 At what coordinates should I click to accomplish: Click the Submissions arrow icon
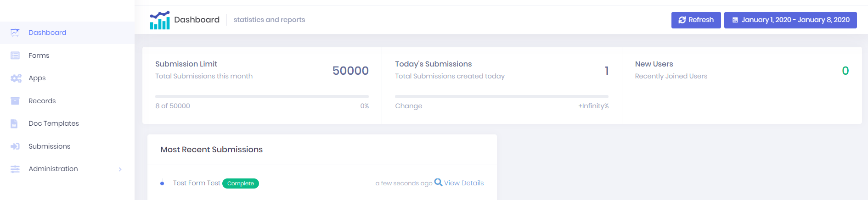pyautogui.click(x=15, y=146)
